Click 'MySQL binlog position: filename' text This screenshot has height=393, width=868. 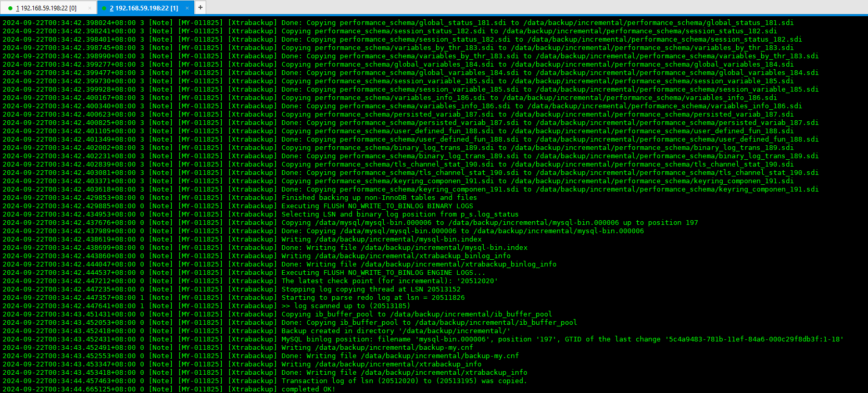[x=346, y=339]
